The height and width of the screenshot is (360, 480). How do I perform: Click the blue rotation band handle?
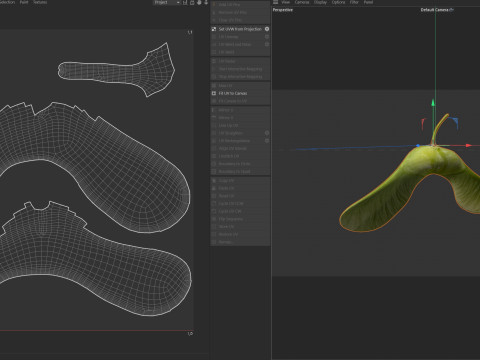pyautogui.click(x=454, y=122)
